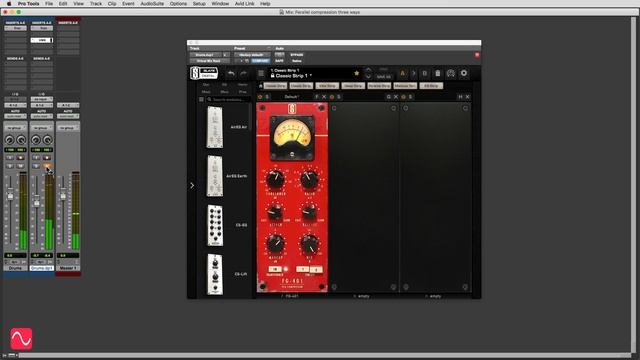Undo last change in Virtual Mix Rack
The width and height of the screenshot is (640, 360).
231,73
